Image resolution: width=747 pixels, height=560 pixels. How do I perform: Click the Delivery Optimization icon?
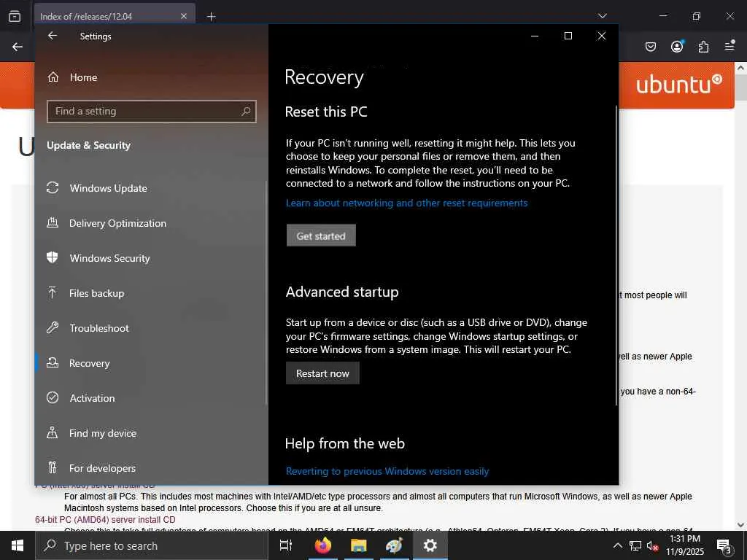(x=53, y=222)
